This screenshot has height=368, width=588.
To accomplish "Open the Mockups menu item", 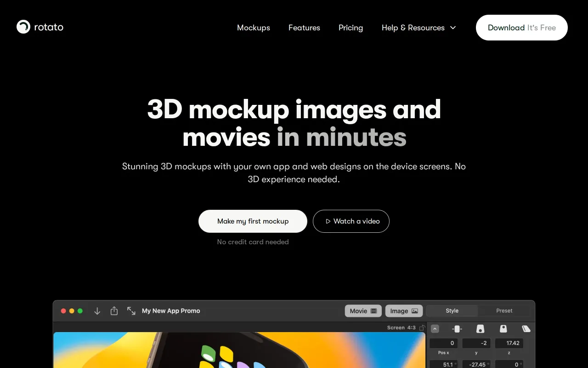I will 254,28.
